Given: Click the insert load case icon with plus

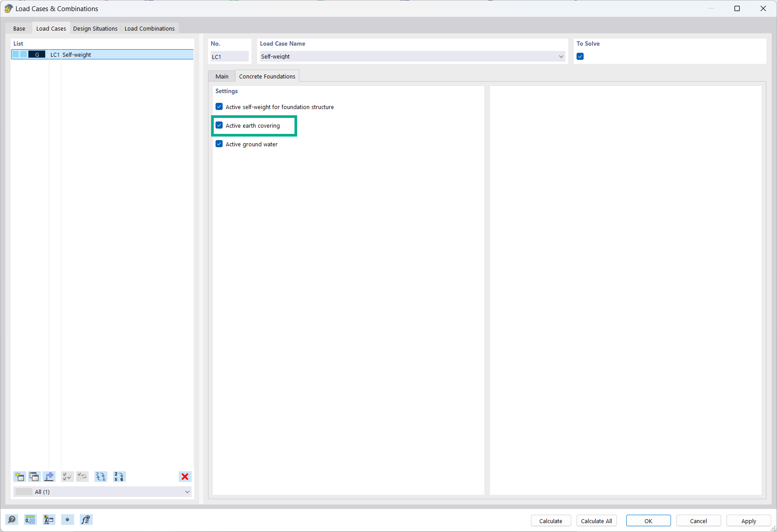Looking at the screenshot, I should (x=49, y=477).
